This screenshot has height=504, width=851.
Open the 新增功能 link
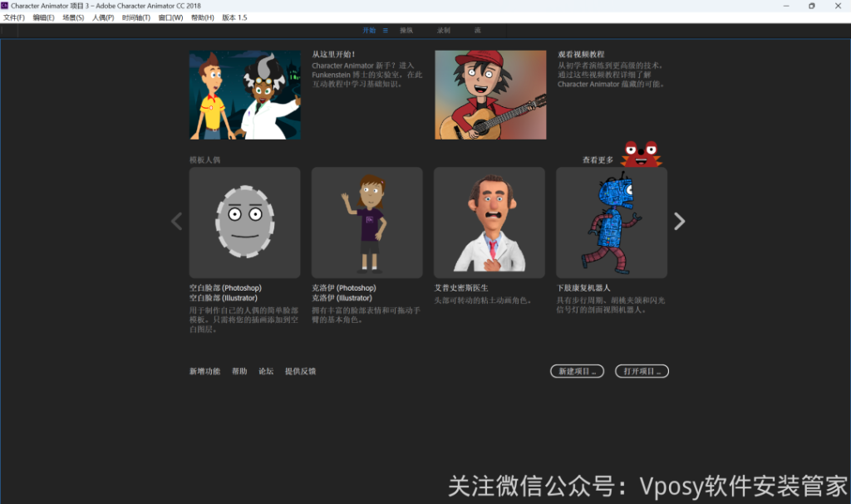point(204,372)
